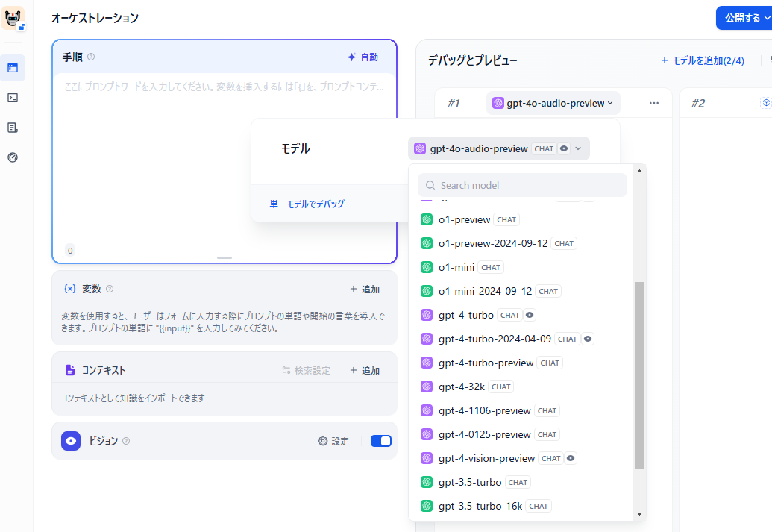This screenshot has width=772, height=532.
Task: Click the model list scroll up arrow
Action: [639, 171]
